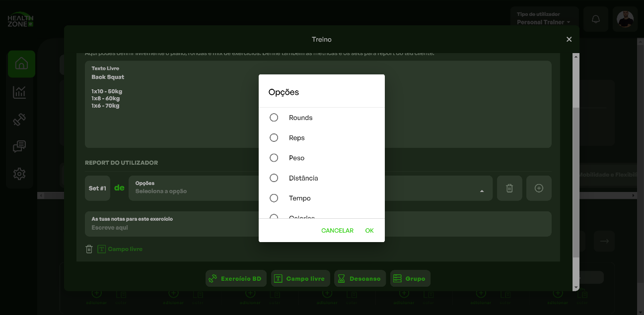This screenshot has height=315, width=644.
Task: Add a Campo livre block button
Action: [300, 279]
